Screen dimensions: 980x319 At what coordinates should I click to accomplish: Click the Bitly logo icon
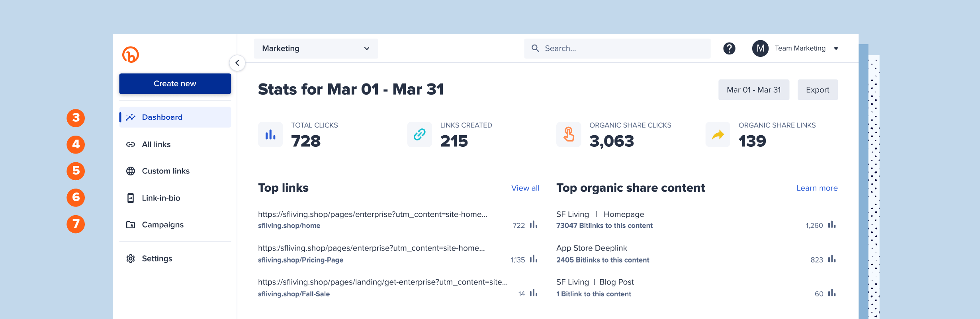click(131, 55)
